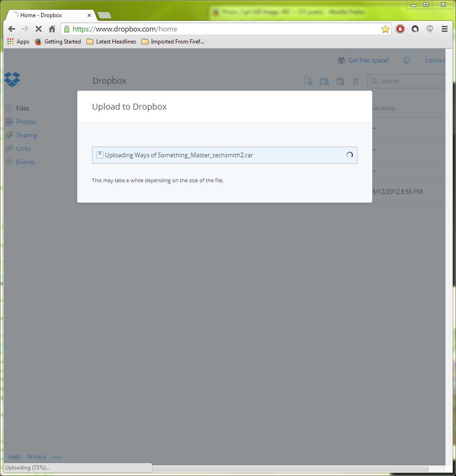Viewport: 456px width, 476px height.
Task: Click 'This may take a while' message
Action: 158,180
